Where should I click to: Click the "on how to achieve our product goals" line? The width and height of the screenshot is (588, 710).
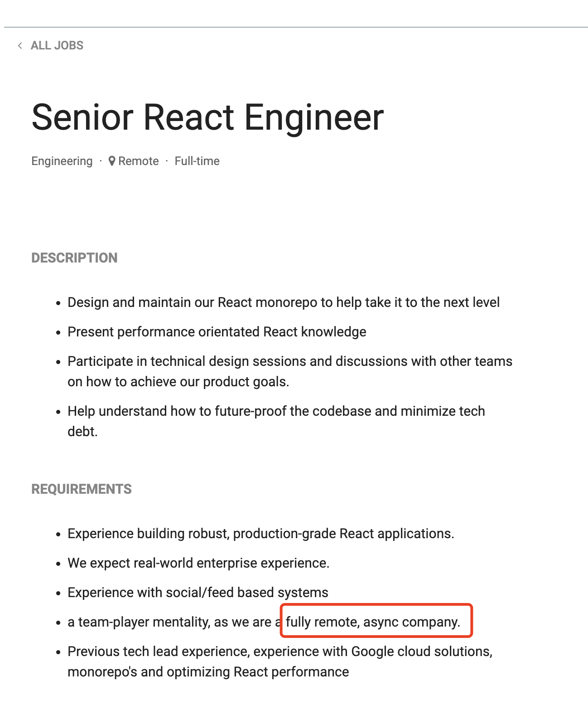pos(178,382)
